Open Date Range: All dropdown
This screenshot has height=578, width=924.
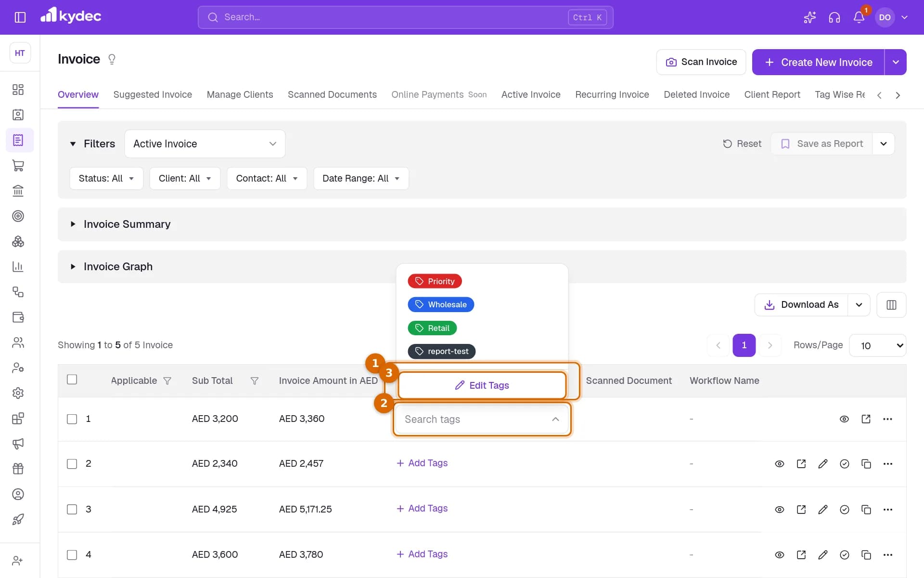[x=361, y=178]
